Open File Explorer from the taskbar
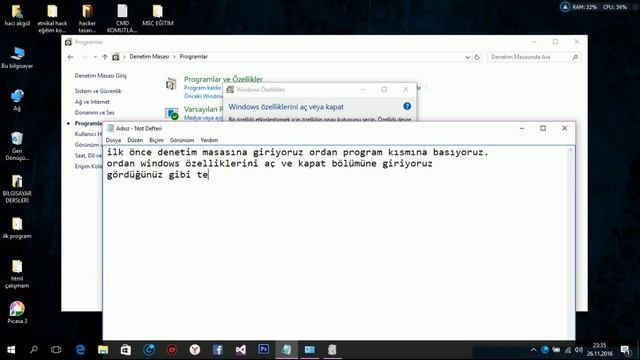 click(103, 350)
